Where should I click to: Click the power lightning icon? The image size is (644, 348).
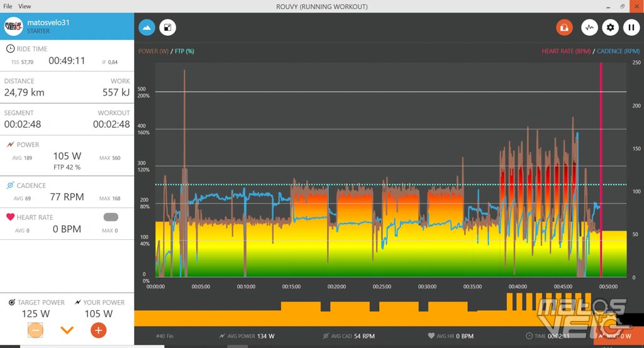10,144
